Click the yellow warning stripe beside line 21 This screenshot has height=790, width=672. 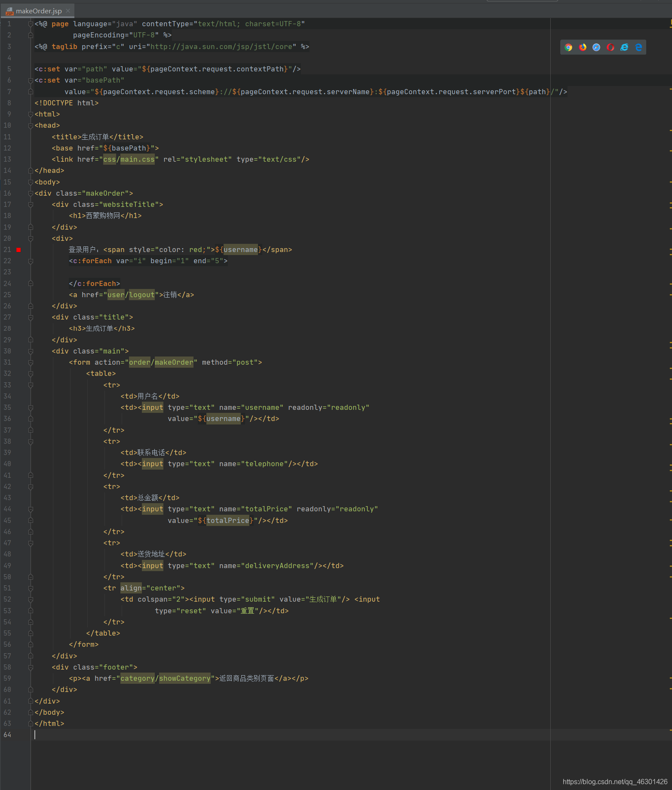[x=671, y=249]
